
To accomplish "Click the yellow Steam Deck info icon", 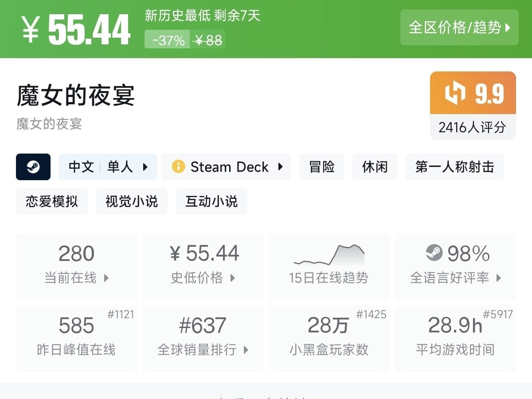I will [178, 167].
